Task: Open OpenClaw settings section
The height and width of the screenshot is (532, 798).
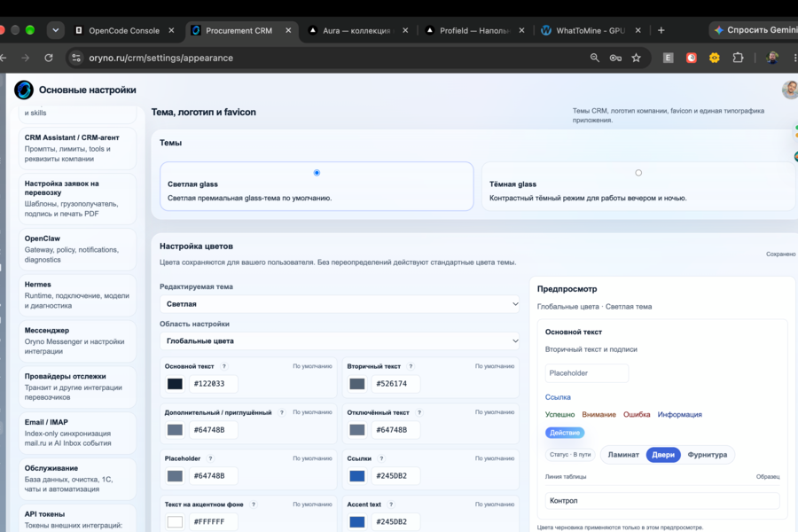Action: click(77, 249)
